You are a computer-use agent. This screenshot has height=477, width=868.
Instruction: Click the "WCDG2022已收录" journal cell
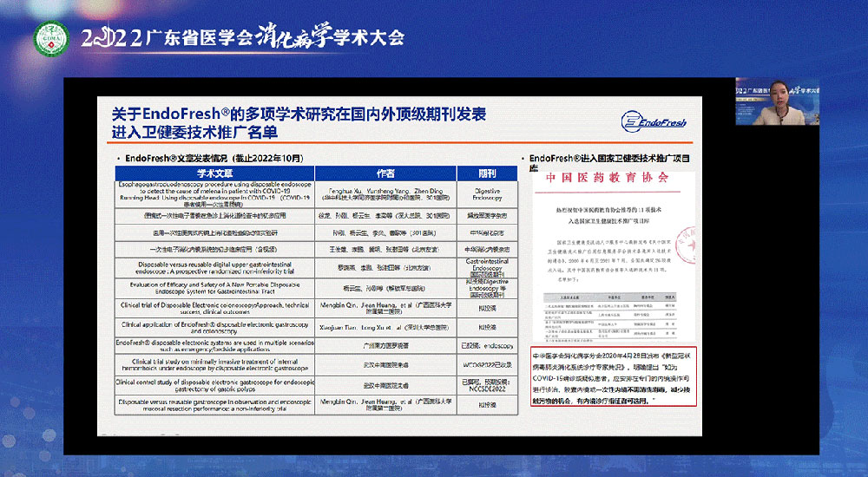point(487,364)
